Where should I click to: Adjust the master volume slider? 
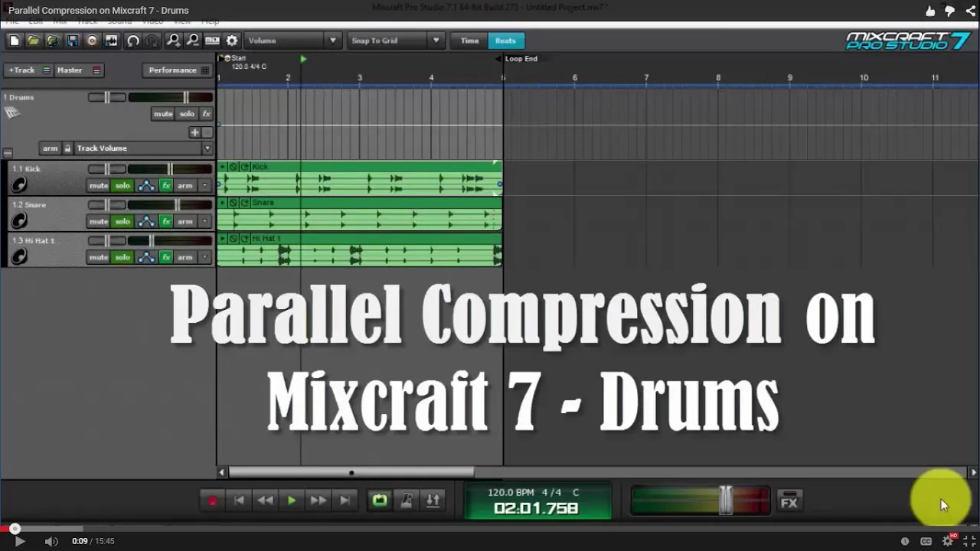pyautogui.click(x=701, y=500)
